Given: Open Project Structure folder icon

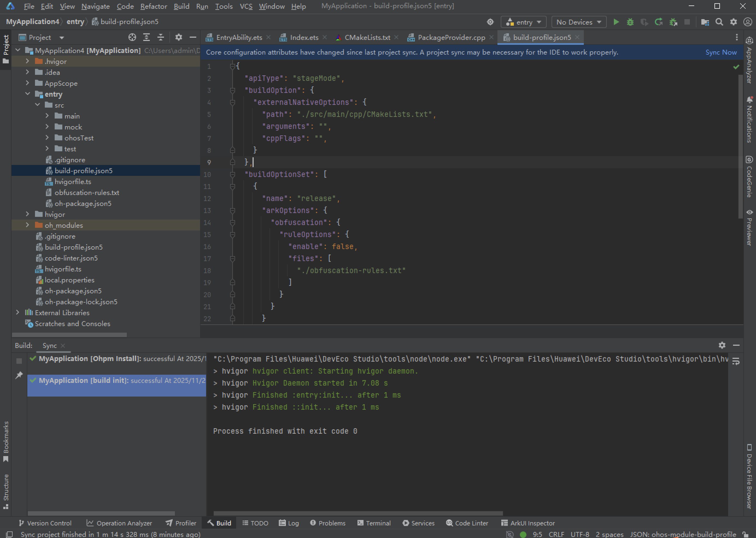Looking at the screenshot, I should tap(705, 22).
